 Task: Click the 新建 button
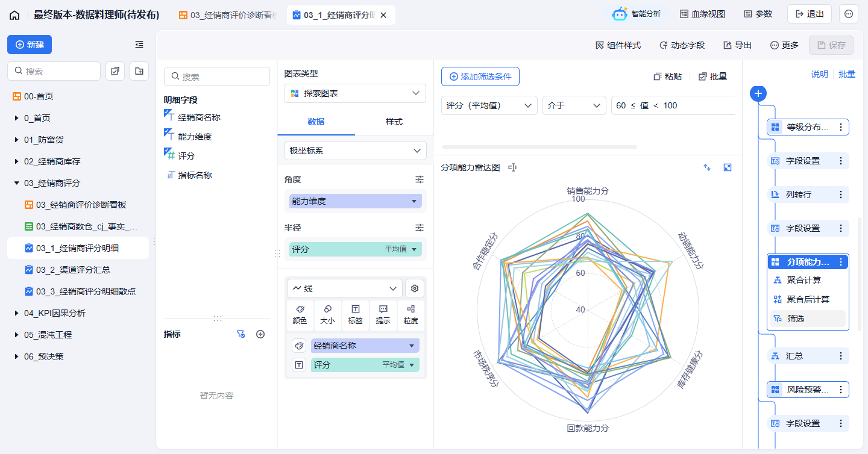pos(30,45)
